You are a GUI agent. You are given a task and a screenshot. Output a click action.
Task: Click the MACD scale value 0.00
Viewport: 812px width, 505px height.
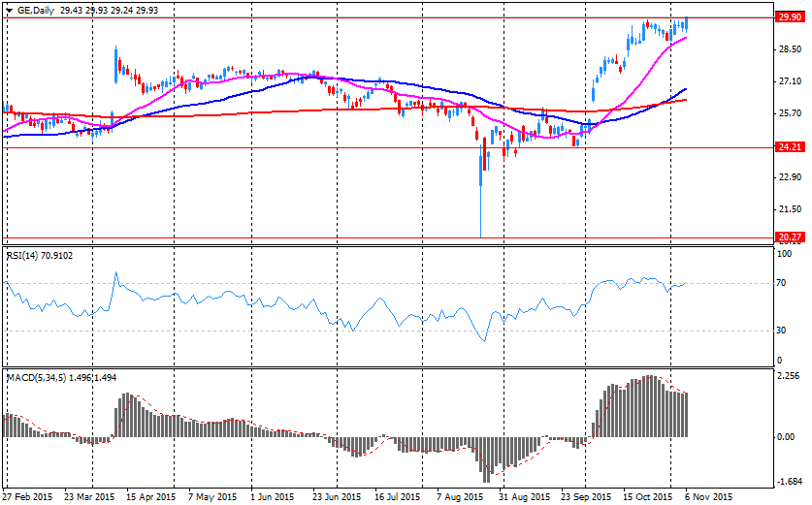[787, 437]
